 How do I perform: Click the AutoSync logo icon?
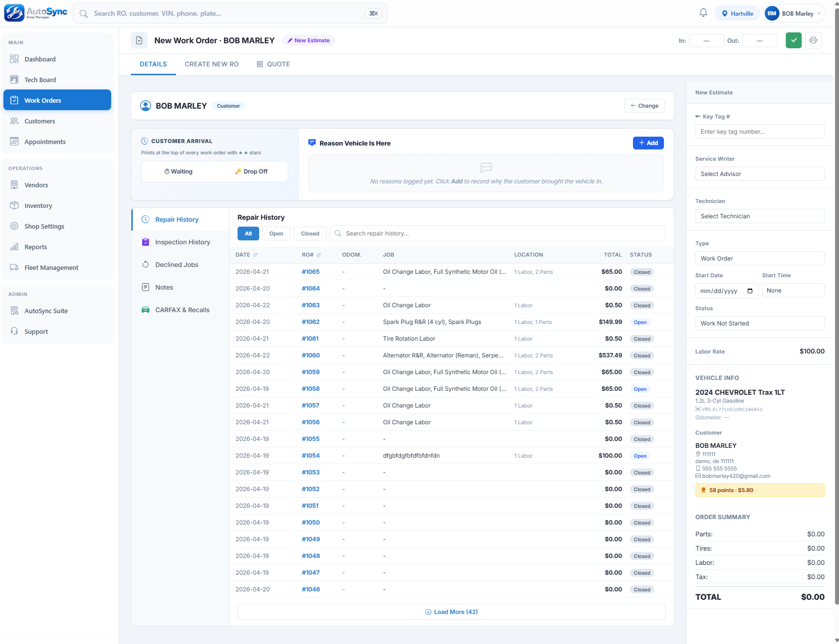click(14, 13)
